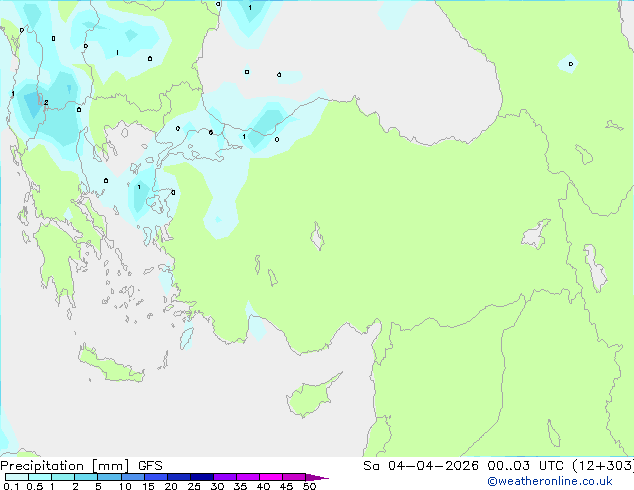Click the 30–35 mm purple legend swatch
634x490 pixels.
click(x=225, y=477)
